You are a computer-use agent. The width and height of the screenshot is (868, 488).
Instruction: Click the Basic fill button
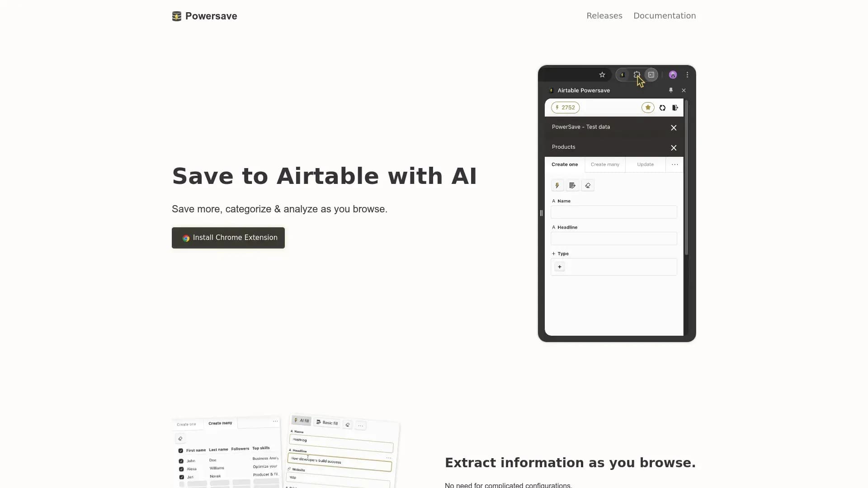pyautogui.click(x=327, y=422)
